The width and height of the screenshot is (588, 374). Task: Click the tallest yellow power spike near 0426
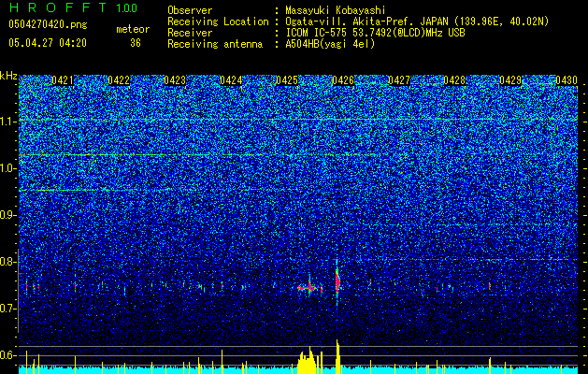337,356
